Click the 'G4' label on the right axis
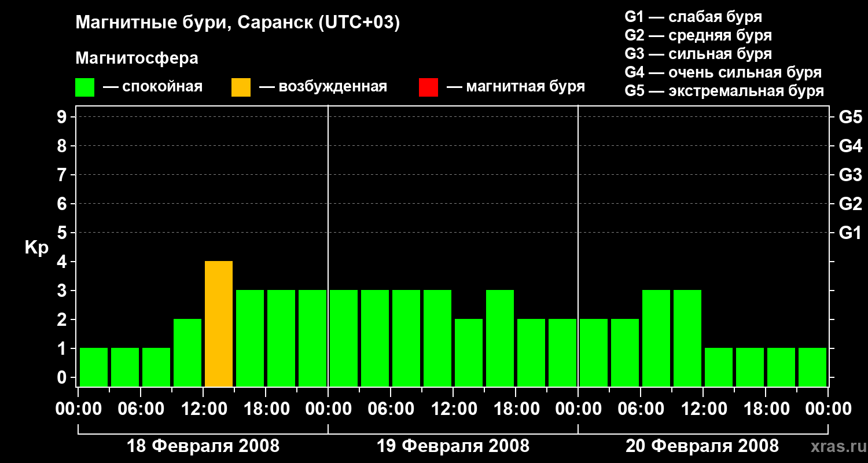The height and width of the screenshot is (463, 868). 851,146
